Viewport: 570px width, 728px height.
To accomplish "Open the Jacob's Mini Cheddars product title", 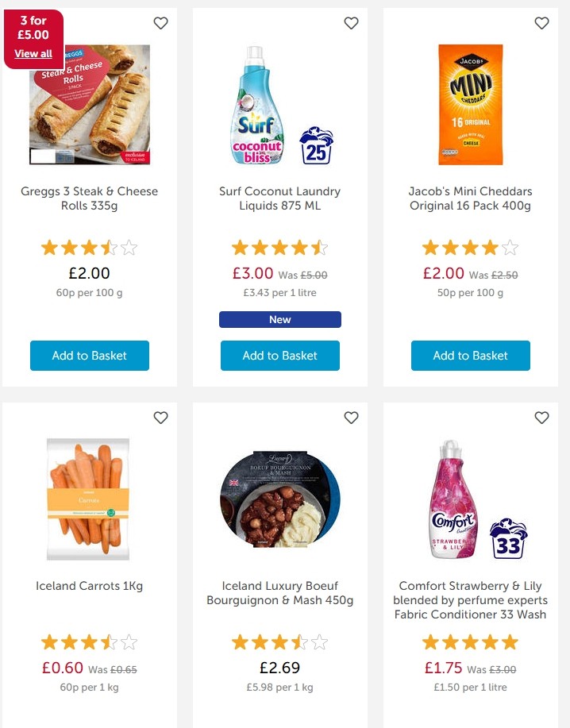I will [470, 198].
